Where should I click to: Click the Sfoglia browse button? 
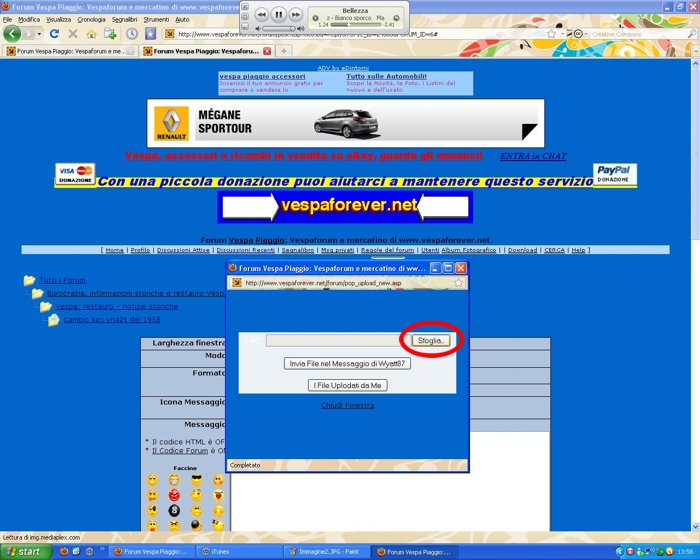click(430, 340)
